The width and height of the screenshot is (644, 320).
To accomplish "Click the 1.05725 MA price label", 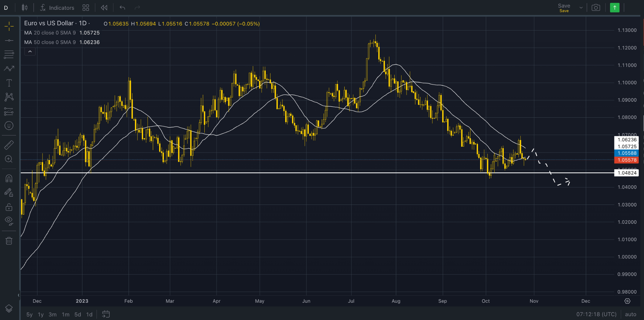I will [x=626, y=146].
